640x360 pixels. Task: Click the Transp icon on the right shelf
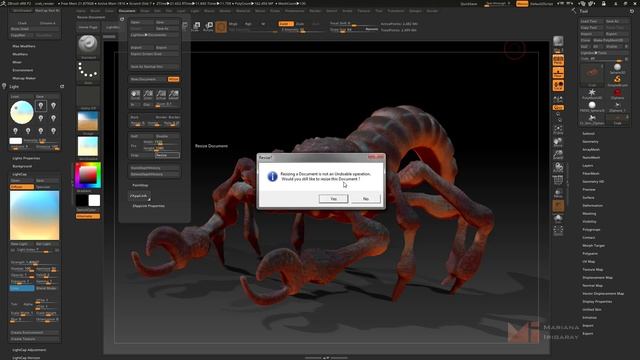point(558,193)
